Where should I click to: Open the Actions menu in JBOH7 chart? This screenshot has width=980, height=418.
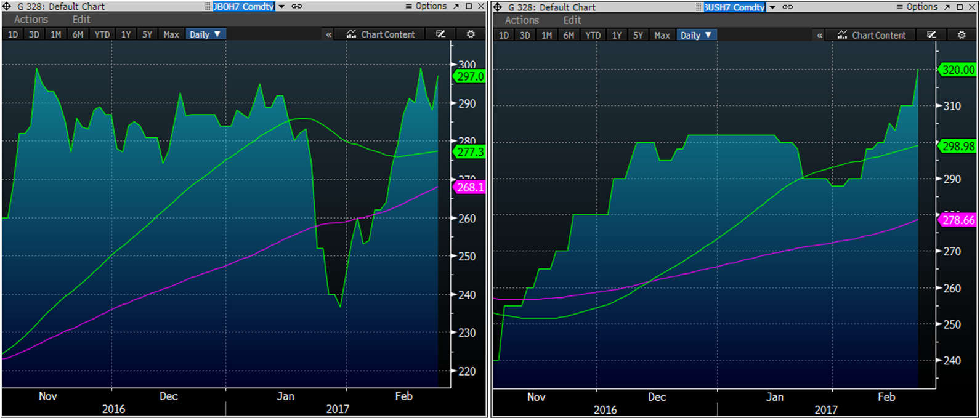point(31,20)
